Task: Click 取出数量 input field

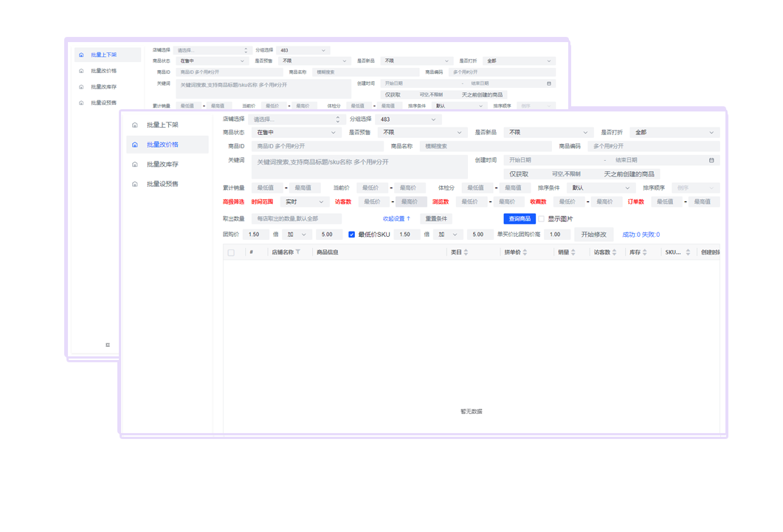Action: point(297,218)
